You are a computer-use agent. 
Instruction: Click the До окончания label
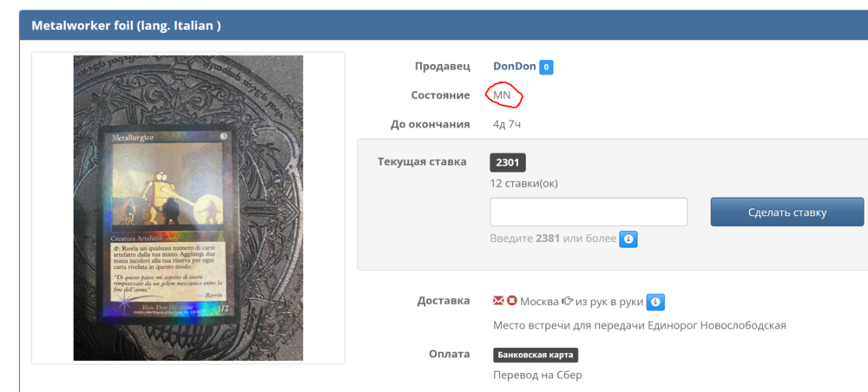coord(431,124)
